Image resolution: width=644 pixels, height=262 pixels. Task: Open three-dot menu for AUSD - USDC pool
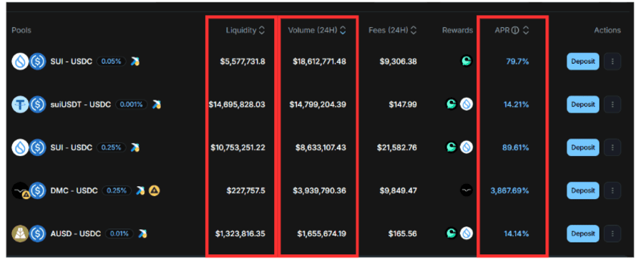(613, 233)
